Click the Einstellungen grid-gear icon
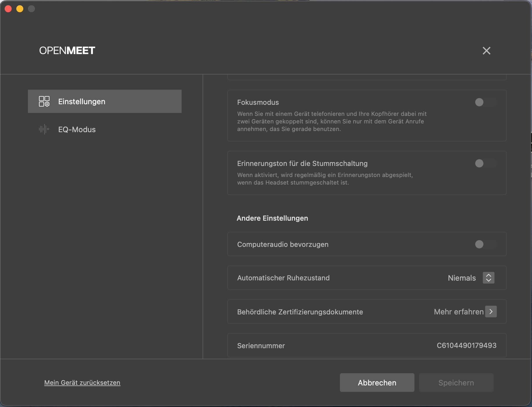Screen dimensions: 532x407 tap(44, 101)
